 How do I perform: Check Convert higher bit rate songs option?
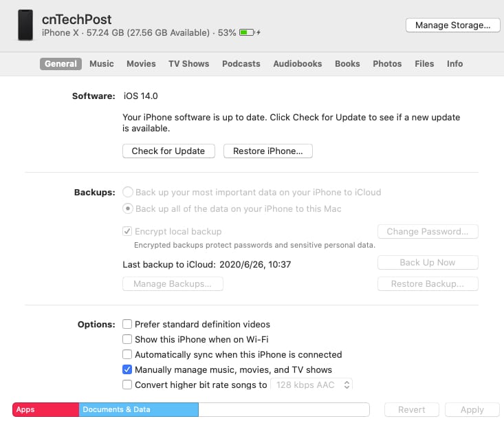click(x=127, y=385)
